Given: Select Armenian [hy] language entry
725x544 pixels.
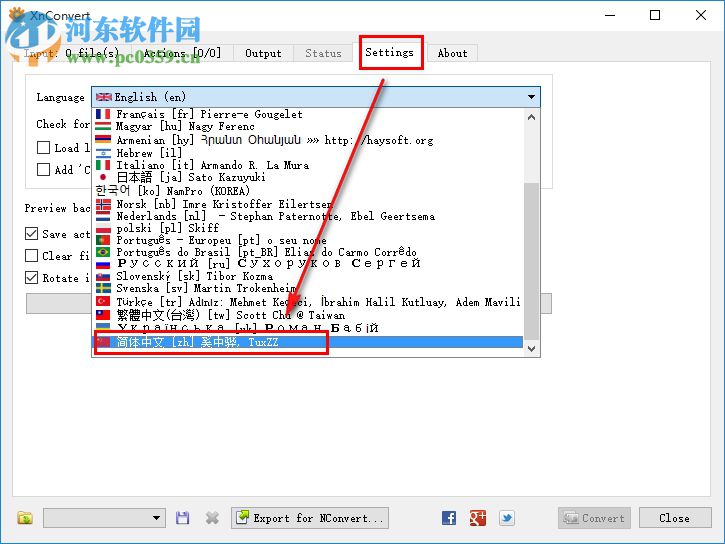Looking at the screenshot, I should point(307,140).
